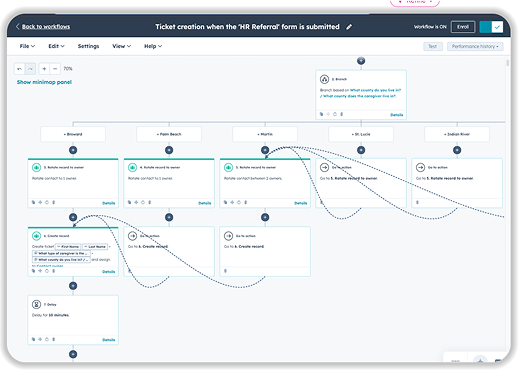The height and width of the screenshot is (374, 522).
Task: Click trash icon on Delay card
Action: click(x=54, y=339)
